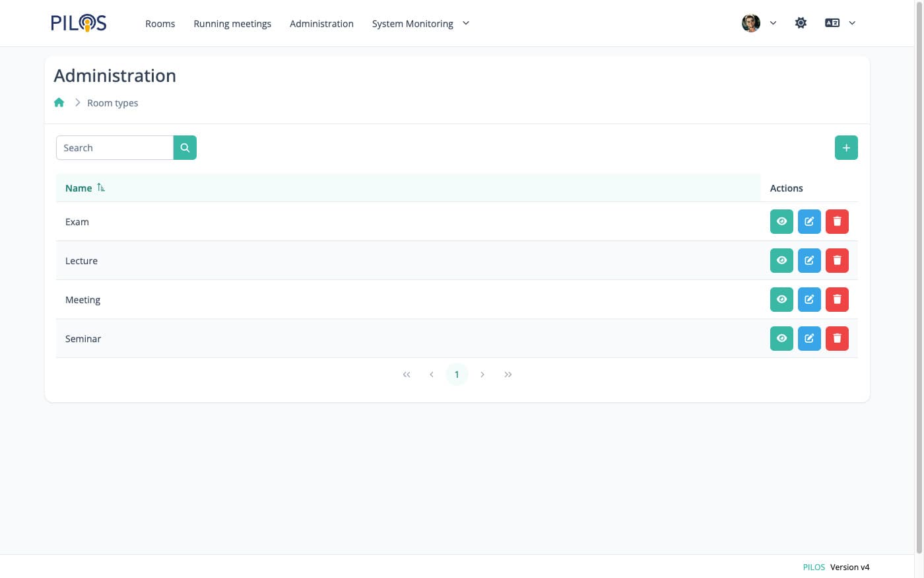Open Running meetings nav item

pos(232,24)
